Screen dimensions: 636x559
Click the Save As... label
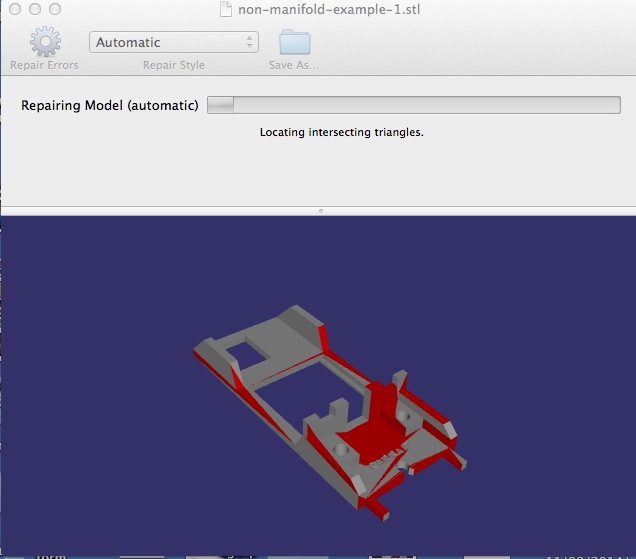click(294, 65)
